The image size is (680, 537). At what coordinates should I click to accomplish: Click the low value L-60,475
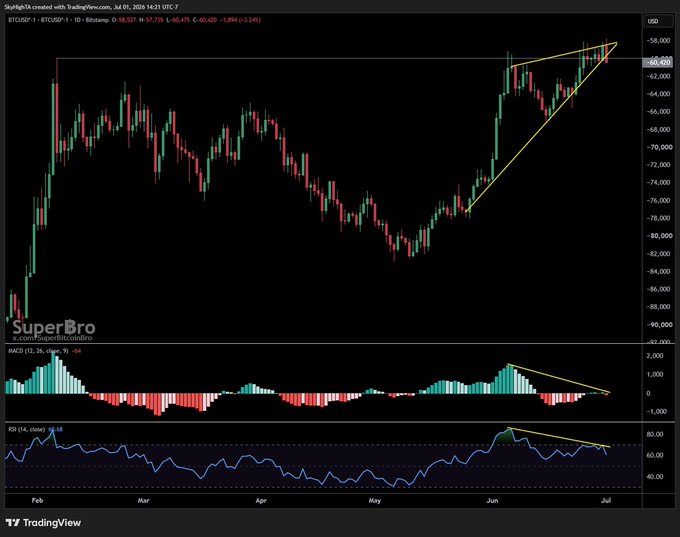[178, 20]
